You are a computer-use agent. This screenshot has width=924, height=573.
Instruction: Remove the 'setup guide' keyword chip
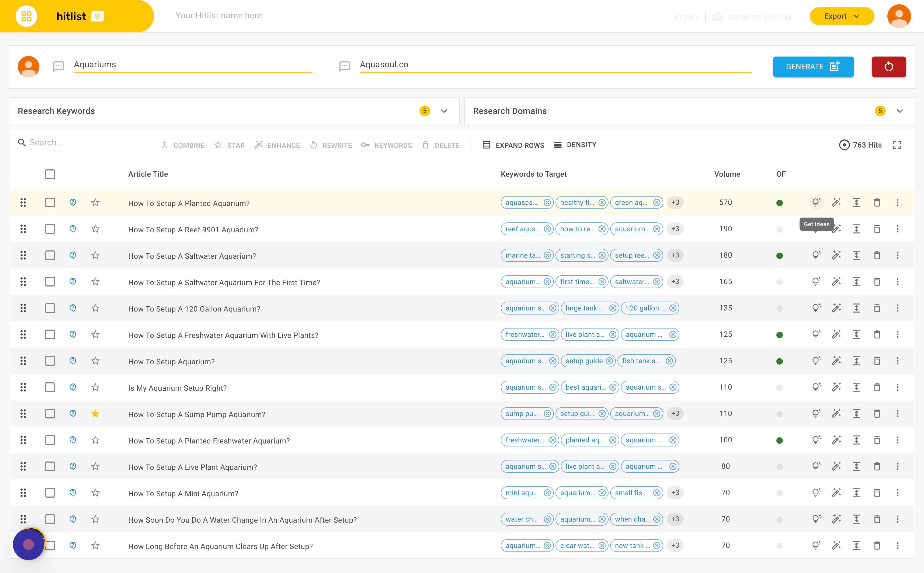tap(609, 361)
